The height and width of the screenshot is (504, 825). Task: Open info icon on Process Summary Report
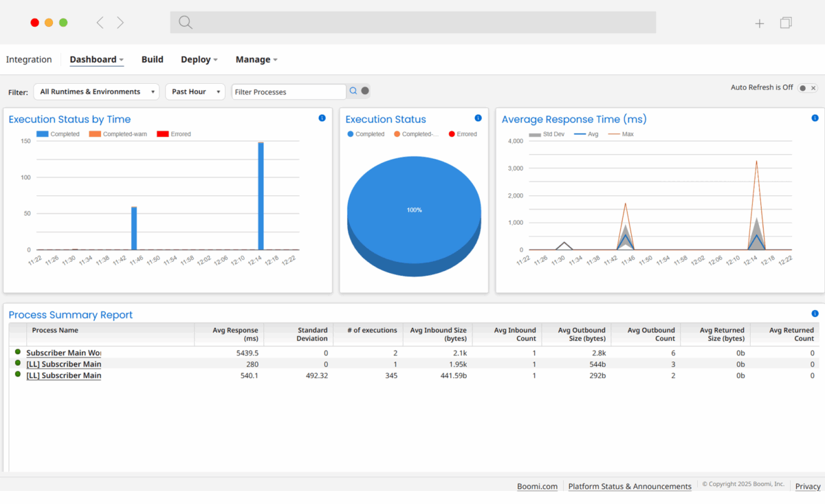815,314
